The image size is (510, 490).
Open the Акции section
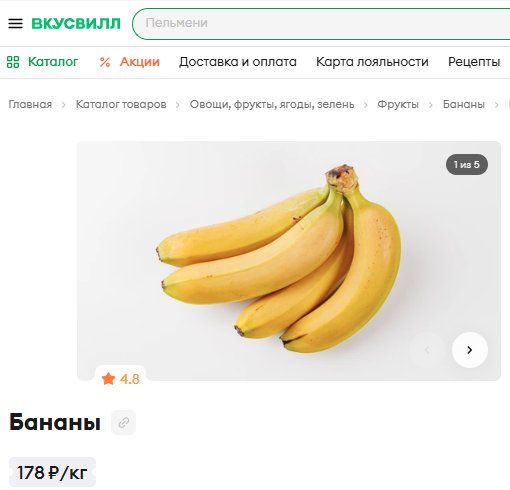[x=140, y=62]
